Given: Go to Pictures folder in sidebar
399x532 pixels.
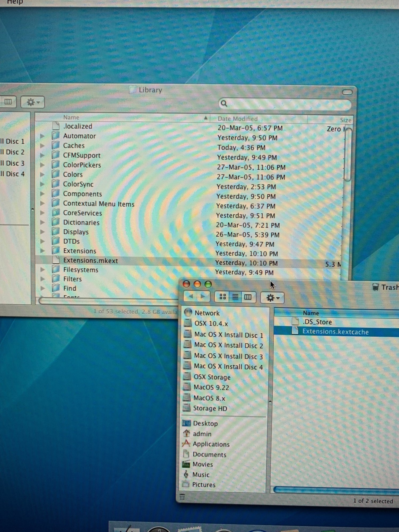Looking at the screenshot, I should tap(199, 485).
